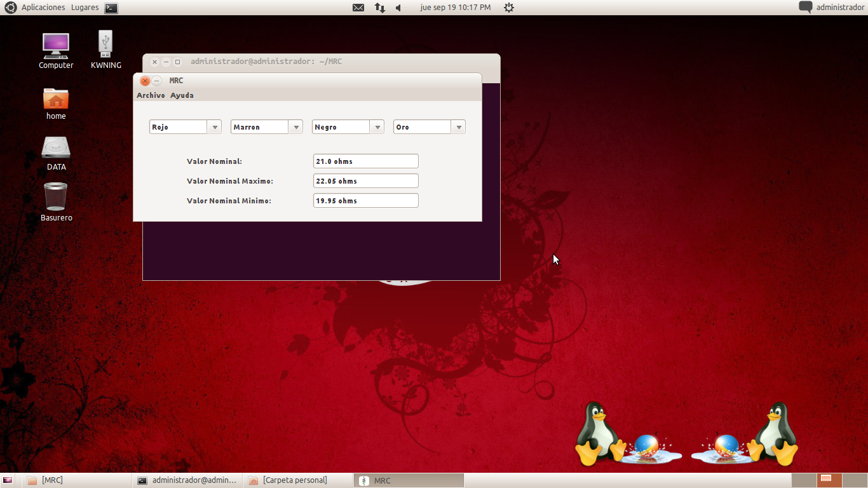868x488 pixels.
Task: Open the Lugares menu
Action: (x=85, y=8)
